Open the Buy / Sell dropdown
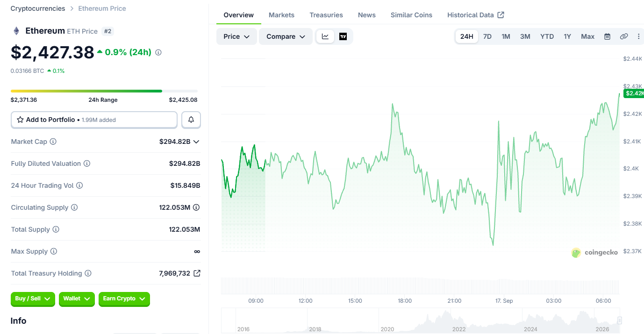644x334 pixels. point(33,299)
